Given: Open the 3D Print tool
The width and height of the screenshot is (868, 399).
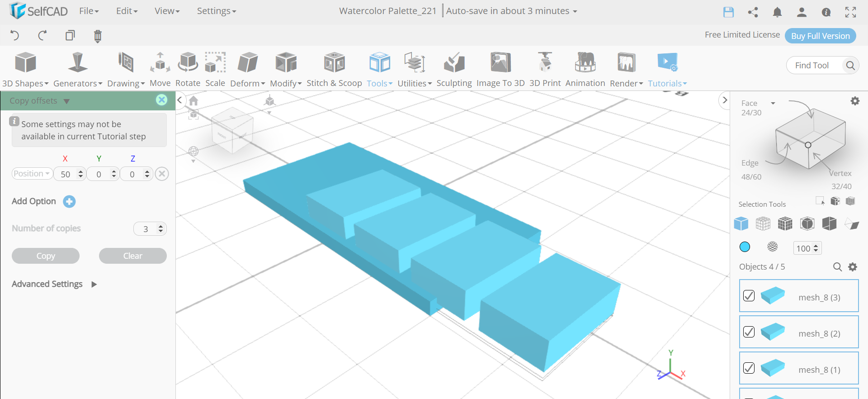Looking at the screenshot, I should pos(545,70).
